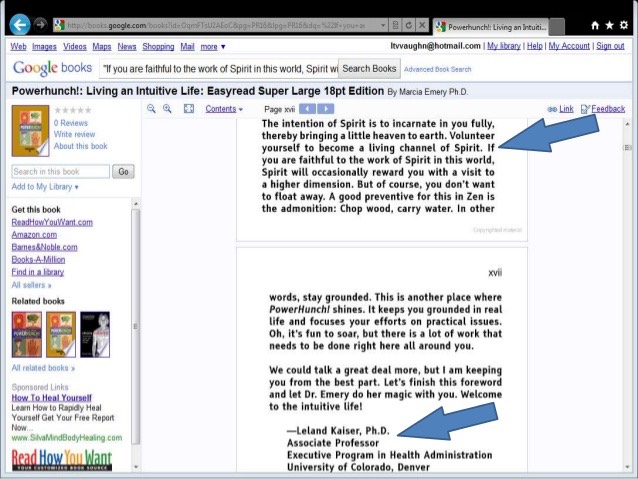The height and width of the screenshot is (479, 638).
Task: Open the compatibility view icon in address bar
Action: click(395, 25)
